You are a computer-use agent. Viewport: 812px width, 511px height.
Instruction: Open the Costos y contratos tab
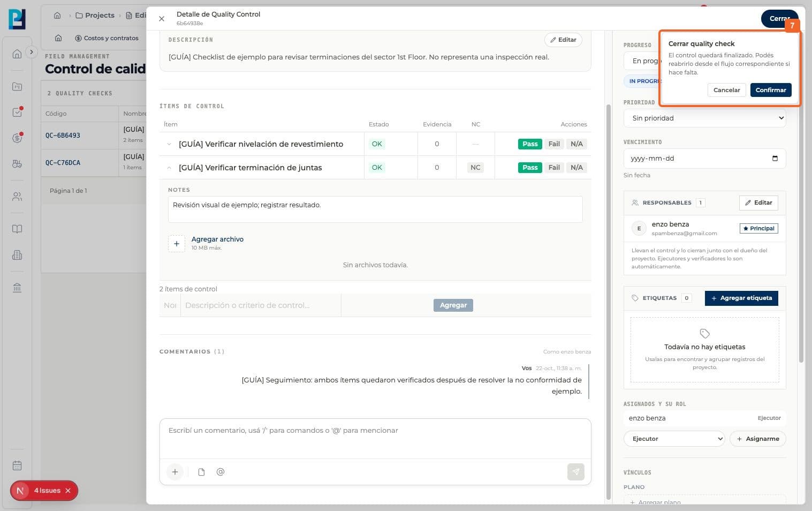click(107, 38)
